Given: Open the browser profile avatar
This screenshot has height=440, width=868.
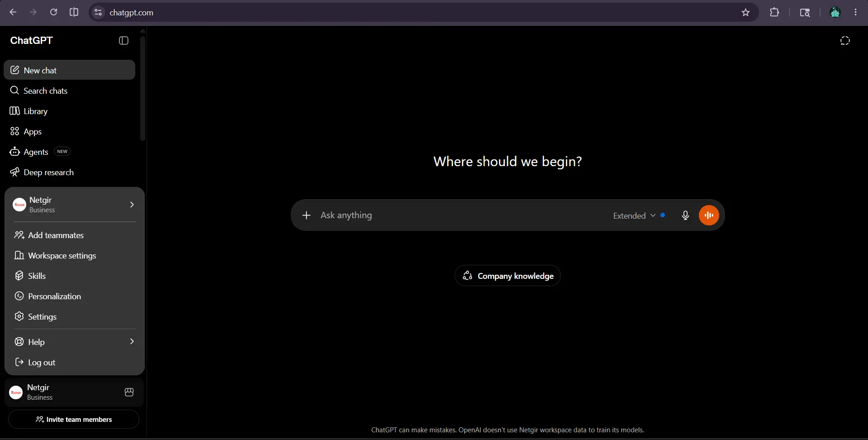Looking at the screenshot, I should tap(835, 12).
